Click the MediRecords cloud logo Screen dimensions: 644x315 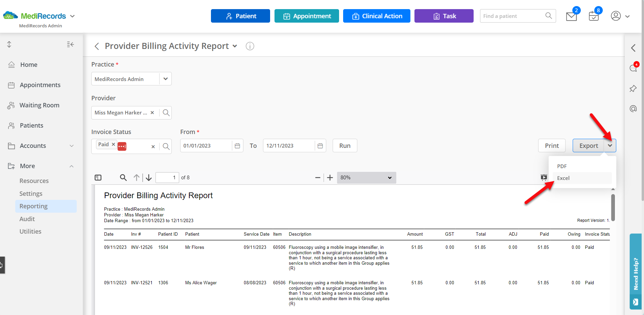point(10,16)
